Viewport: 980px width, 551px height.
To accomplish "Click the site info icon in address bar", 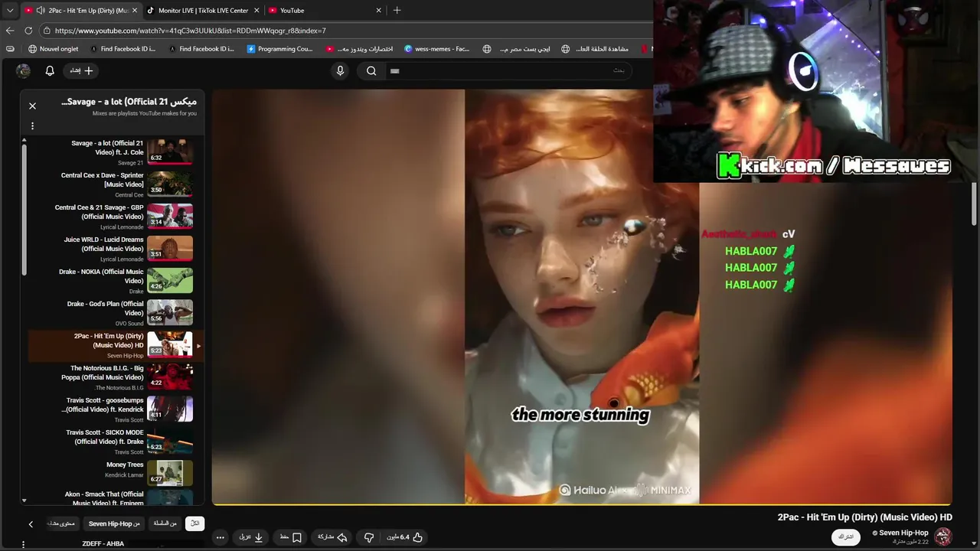I will [x=47, y=31].
